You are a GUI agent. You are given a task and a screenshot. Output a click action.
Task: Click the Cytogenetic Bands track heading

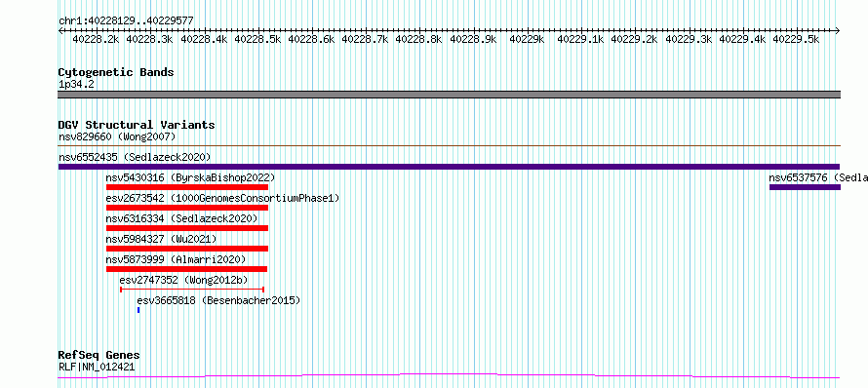click(x=116, y=72)
